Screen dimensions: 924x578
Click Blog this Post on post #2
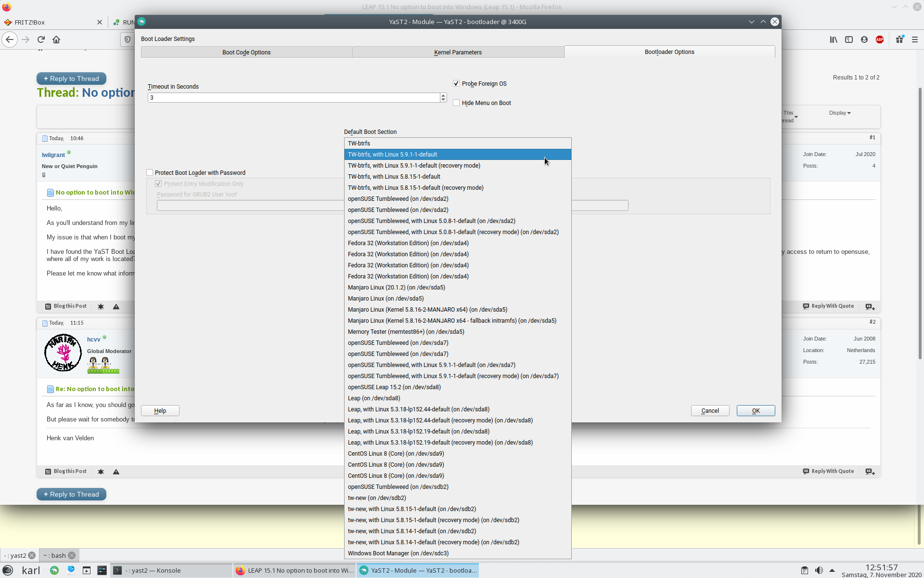point(66,472)
